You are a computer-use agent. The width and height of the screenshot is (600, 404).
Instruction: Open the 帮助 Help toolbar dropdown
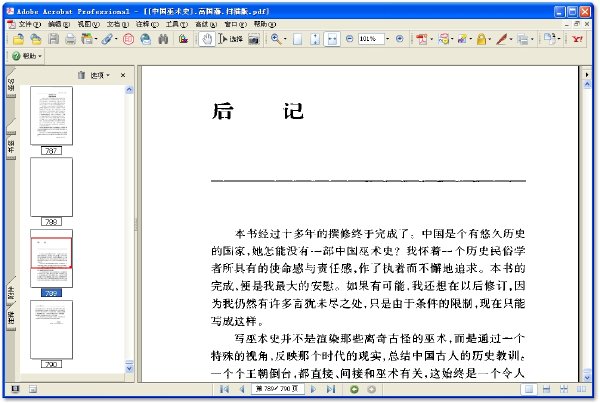pyautogui.click(x=27, y=56)
